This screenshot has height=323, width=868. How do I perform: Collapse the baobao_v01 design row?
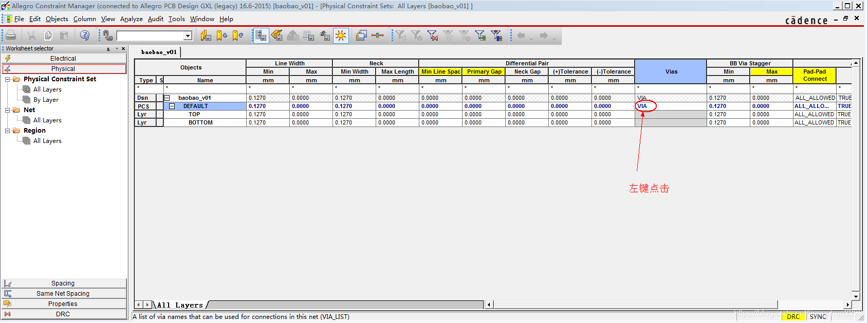tap(167, 98)
